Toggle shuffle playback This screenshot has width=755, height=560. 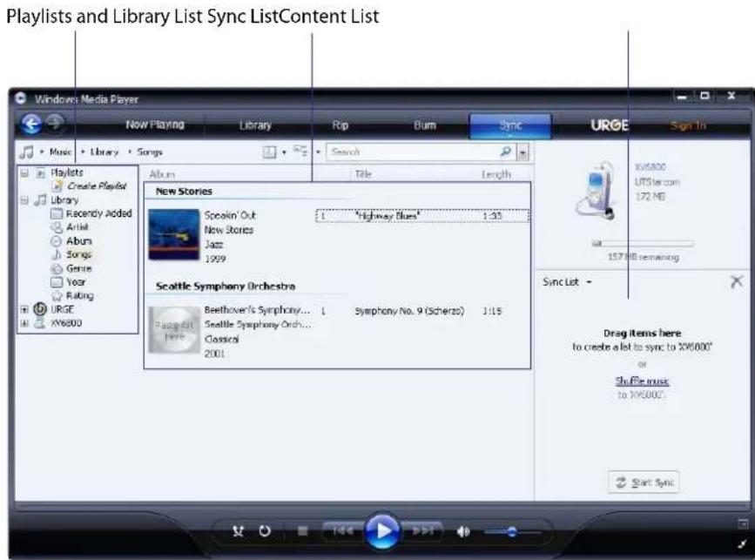click(238, 531)
